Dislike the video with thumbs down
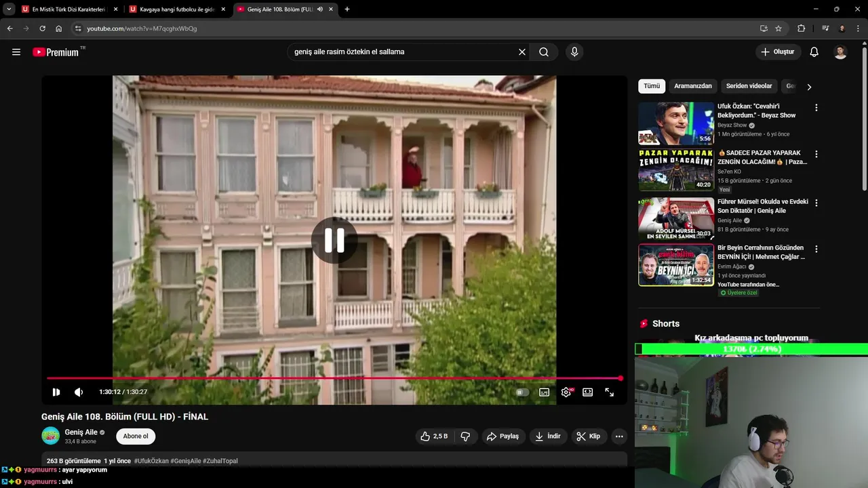The height and width of the screenshot is (488, 868). (x=465, y=436)
